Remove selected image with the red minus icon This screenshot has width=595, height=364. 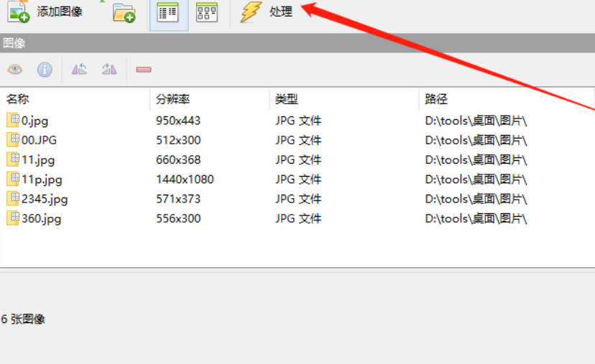[144, 70]
